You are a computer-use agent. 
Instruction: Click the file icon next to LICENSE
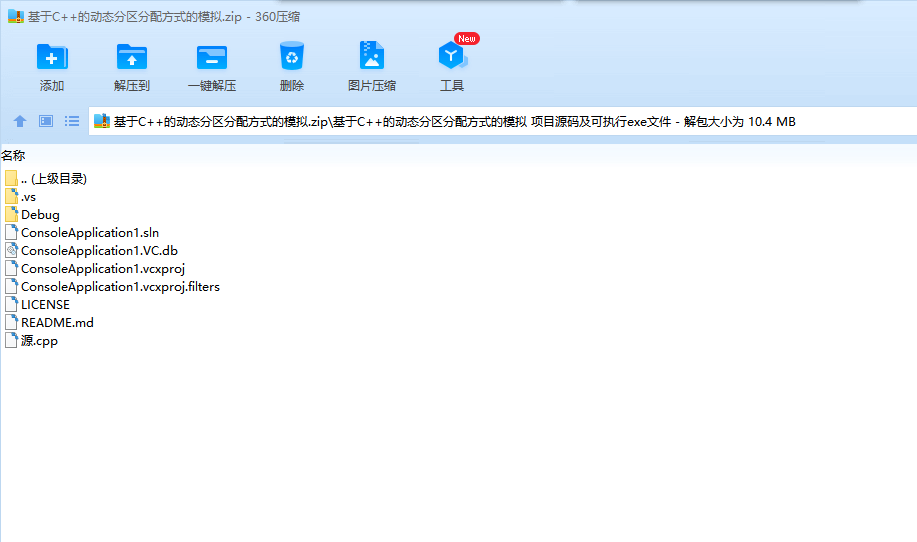click(x=11, y=304)
